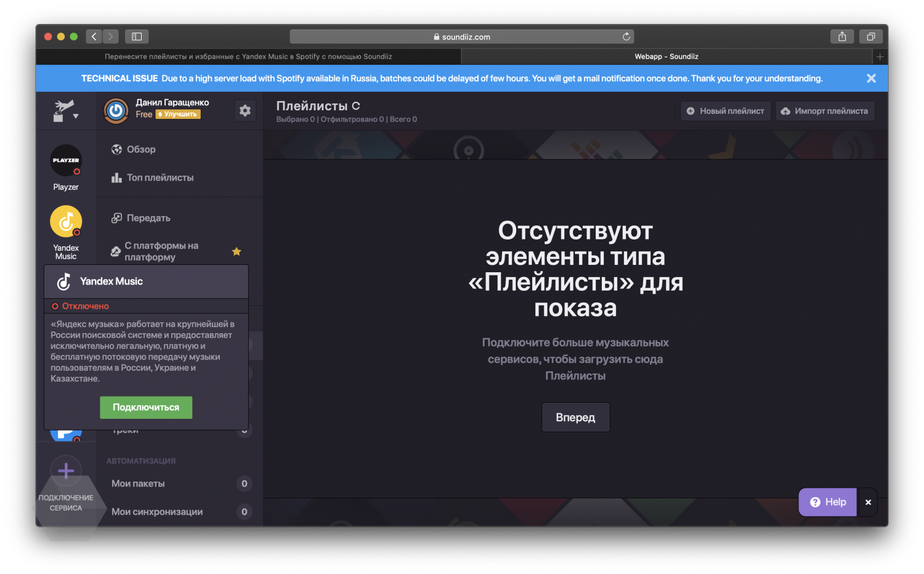Viewport: 924px width, 574px height.
Task: Click the Вперед button
Action: [x=575, y=418]
